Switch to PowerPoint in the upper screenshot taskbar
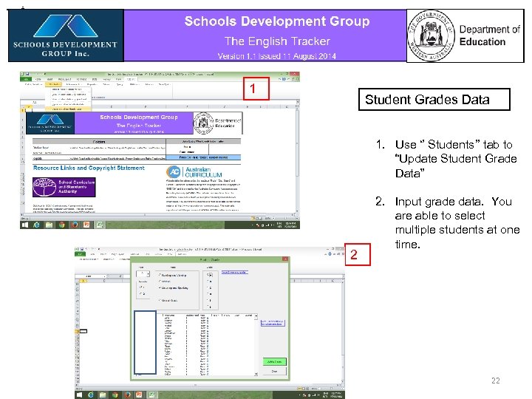Image resolution: width=532 pixels, height=399 pixels. [x=87, y=225]
